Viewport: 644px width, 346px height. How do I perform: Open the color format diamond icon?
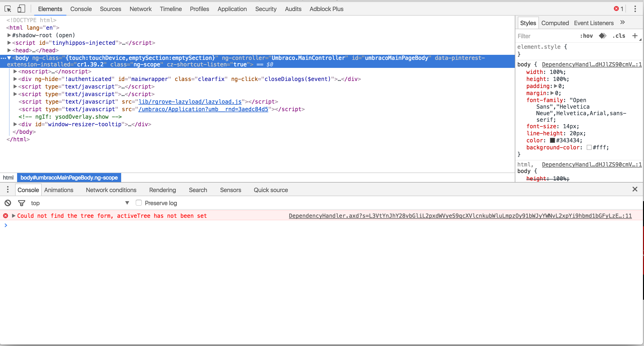[x=603, y=36]
